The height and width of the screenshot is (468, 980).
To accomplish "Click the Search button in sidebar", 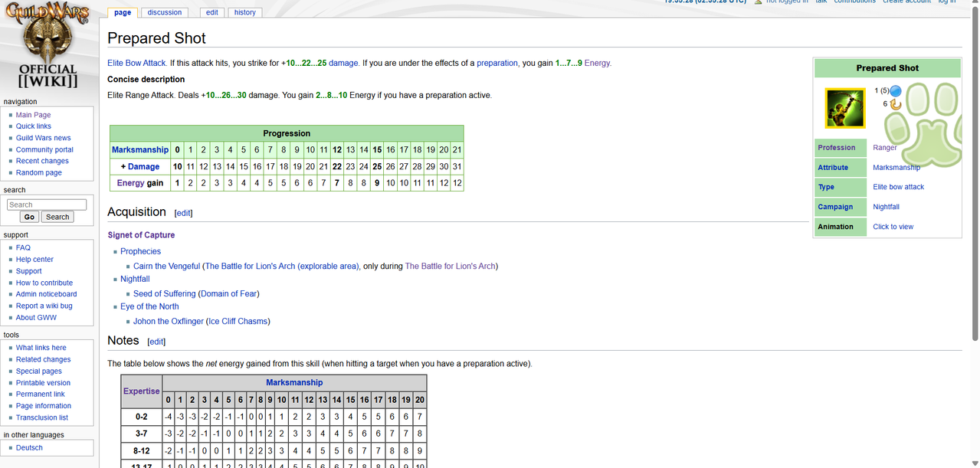I will pyautogui.click(x=57, y=217).
